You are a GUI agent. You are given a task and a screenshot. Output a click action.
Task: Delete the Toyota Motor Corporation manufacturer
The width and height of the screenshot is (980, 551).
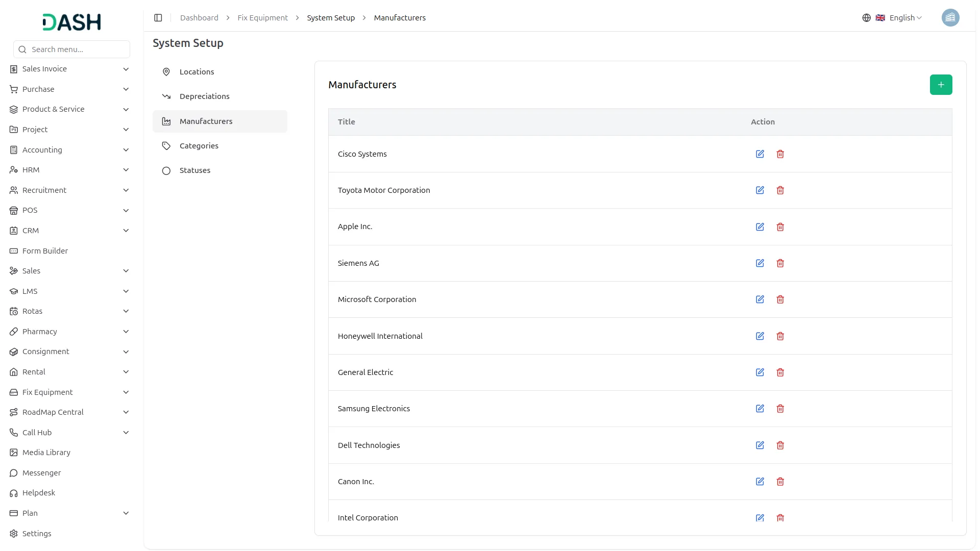(780, 190)
